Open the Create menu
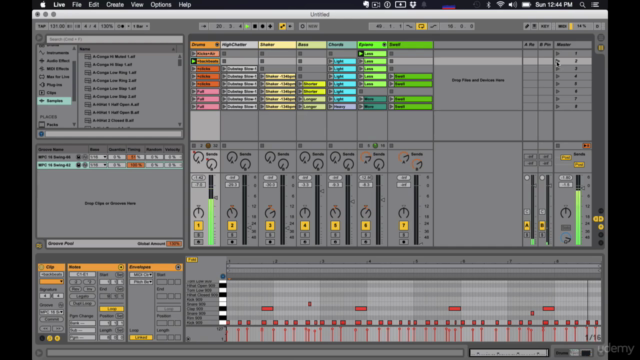 click(115, 5)
